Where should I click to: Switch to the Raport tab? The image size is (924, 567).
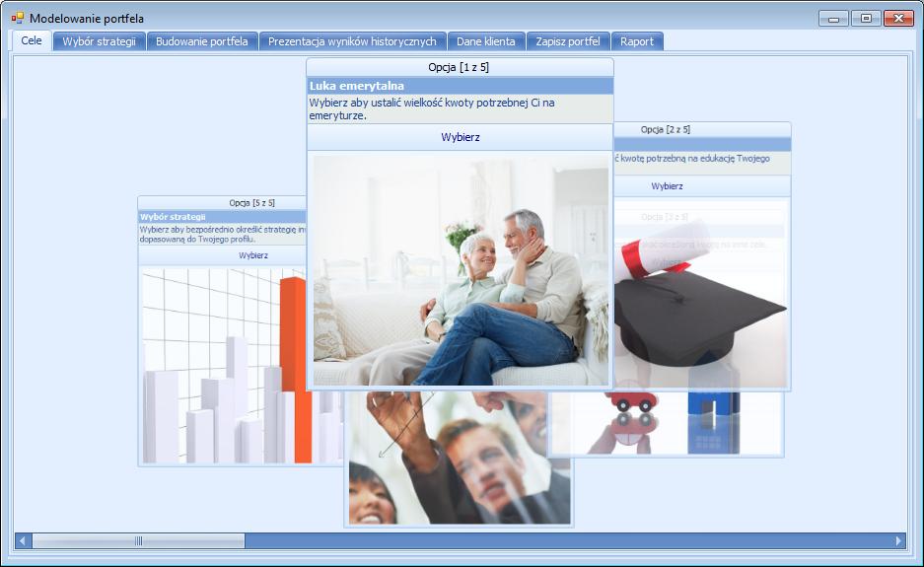(637, 41)
